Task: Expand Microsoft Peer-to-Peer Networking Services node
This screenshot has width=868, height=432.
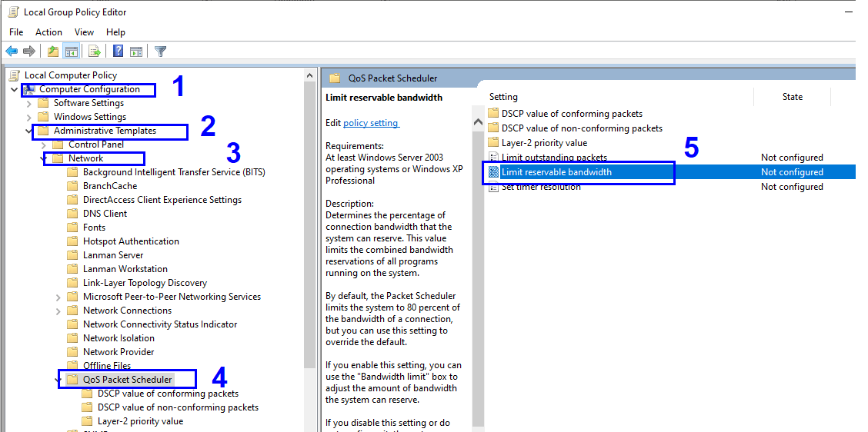Action: point(58,297)
